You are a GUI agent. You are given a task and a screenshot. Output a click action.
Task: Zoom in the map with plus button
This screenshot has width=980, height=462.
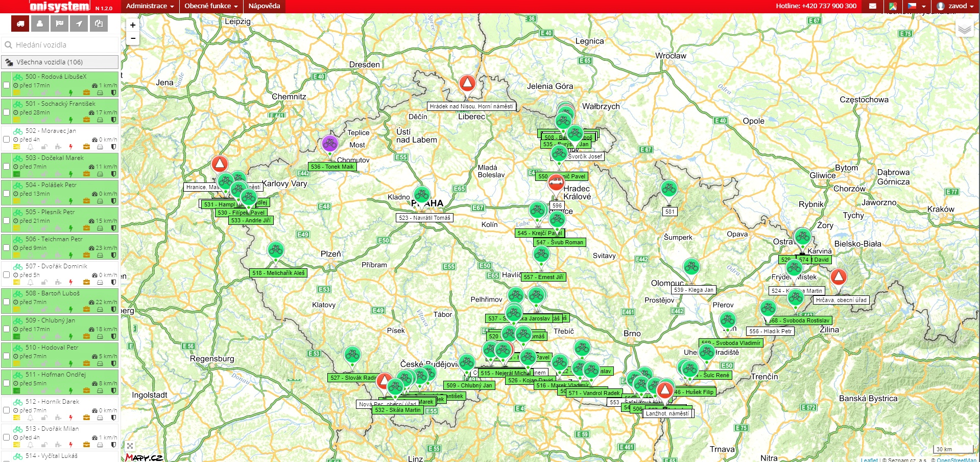[x=133, y=25]
